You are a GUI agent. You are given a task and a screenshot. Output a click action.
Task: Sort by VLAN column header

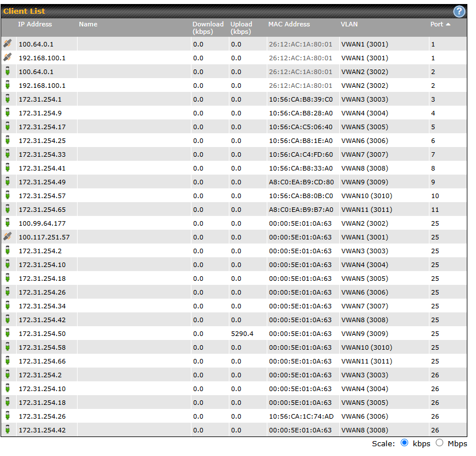[349, 24]
